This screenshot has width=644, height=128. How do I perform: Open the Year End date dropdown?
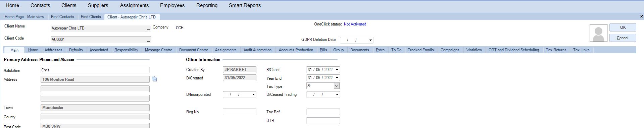click(x=337, y=78)
